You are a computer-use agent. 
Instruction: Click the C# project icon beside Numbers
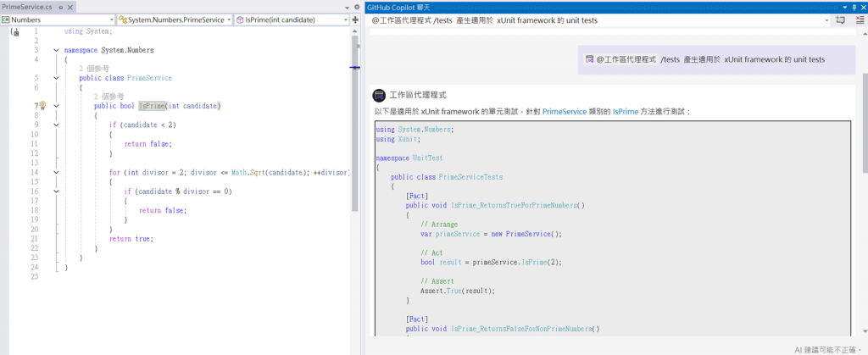pyautogui.click(x=6, y=19)
